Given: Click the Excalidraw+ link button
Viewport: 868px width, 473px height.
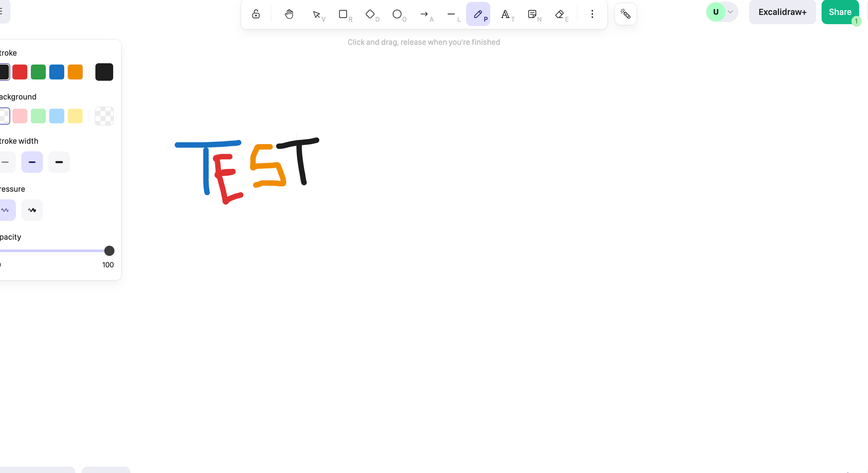Looking at the screenshot, I should (x=782, y=12).
